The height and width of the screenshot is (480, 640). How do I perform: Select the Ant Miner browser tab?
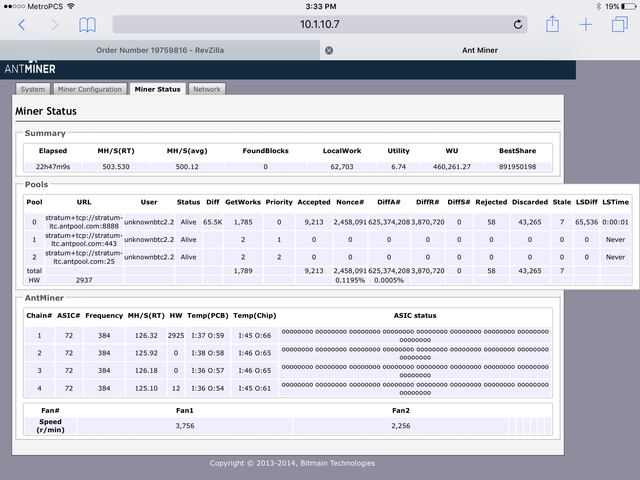480,50
